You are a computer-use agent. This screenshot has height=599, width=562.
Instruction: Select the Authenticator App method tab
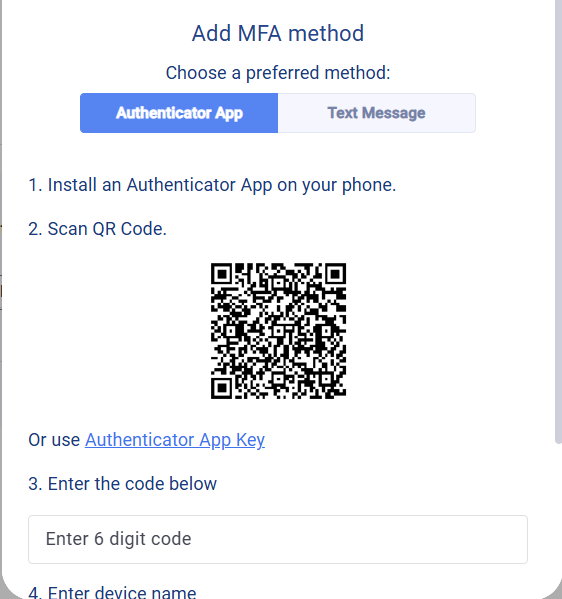coord(179,113)
